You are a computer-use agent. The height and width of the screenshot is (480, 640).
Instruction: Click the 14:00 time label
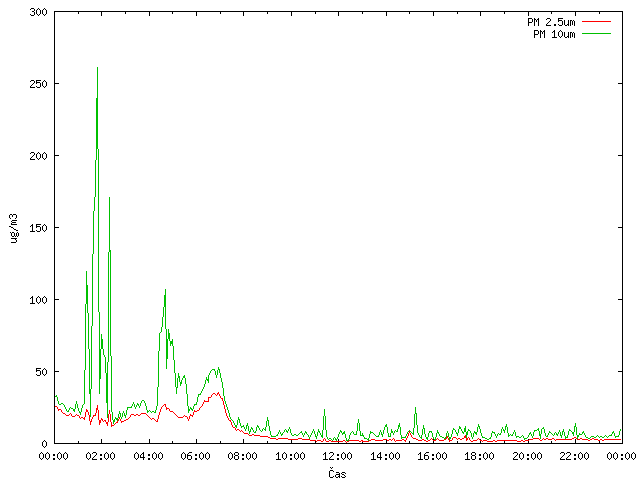[x=385, y=456]
